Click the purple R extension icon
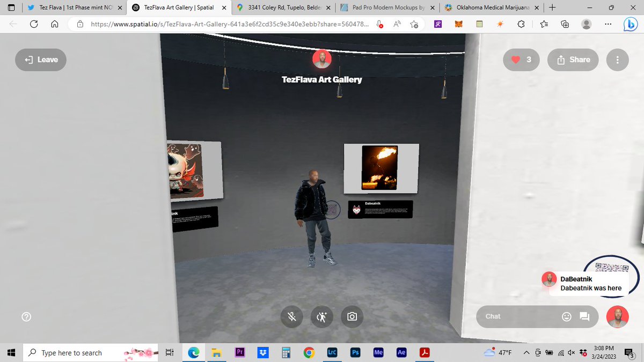The width and height of the screenshot is (644, 362). [x=438, y=24]
